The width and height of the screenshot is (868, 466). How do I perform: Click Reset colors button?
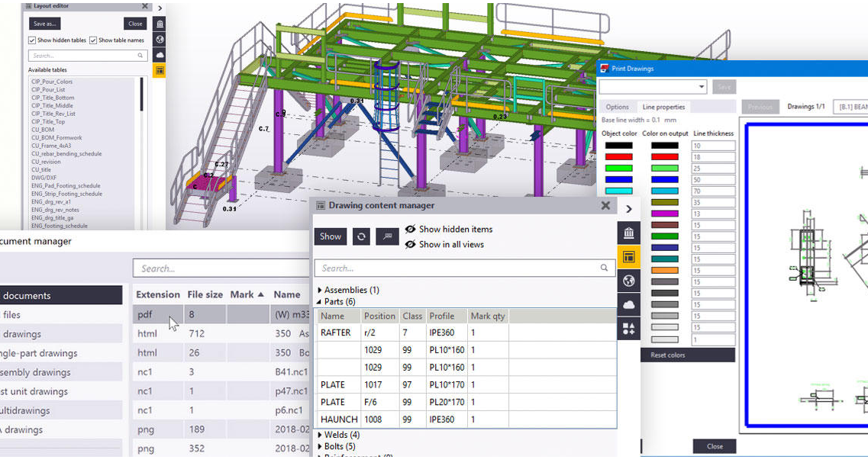click(x=688, y=355)
